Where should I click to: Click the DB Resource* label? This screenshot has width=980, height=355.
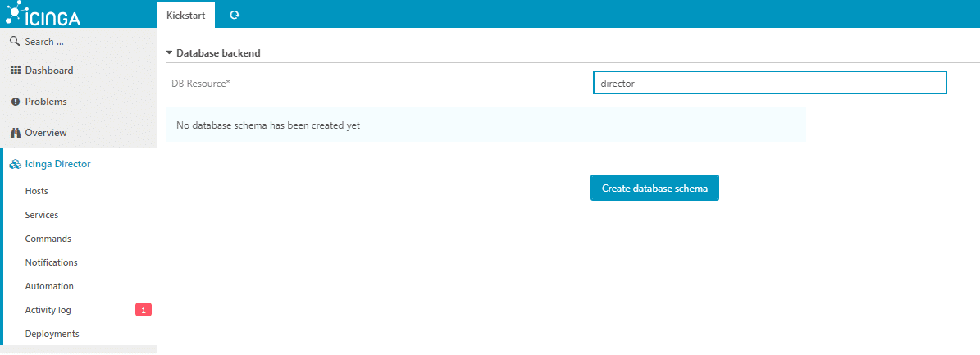pos(201,83)
